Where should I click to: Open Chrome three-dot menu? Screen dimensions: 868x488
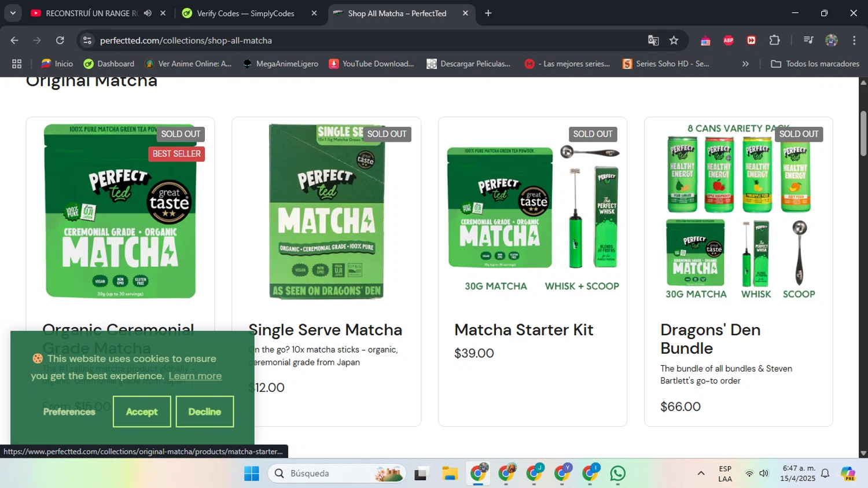(x=854, y=41)
